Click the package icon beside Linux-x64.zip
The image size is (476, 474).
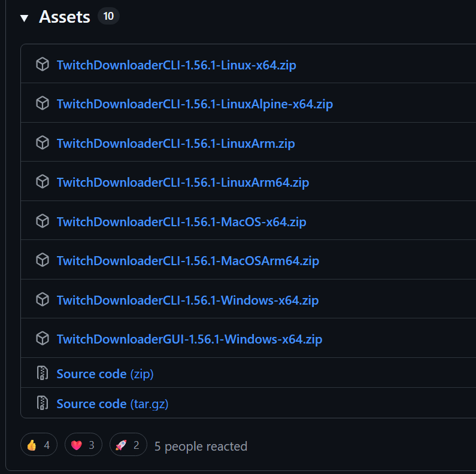point(43,65)
